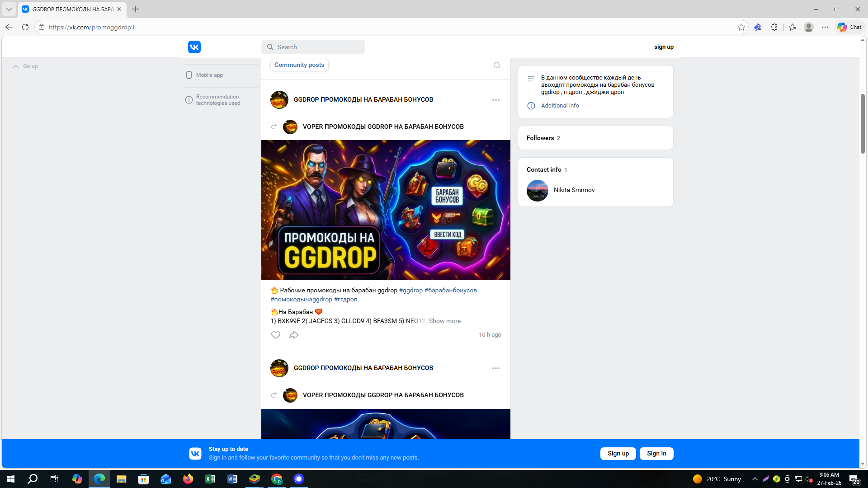The height and width of the screenshot is (488, 868).
Task: Open Firefox from the taskbar
Action: pos(188,479)
